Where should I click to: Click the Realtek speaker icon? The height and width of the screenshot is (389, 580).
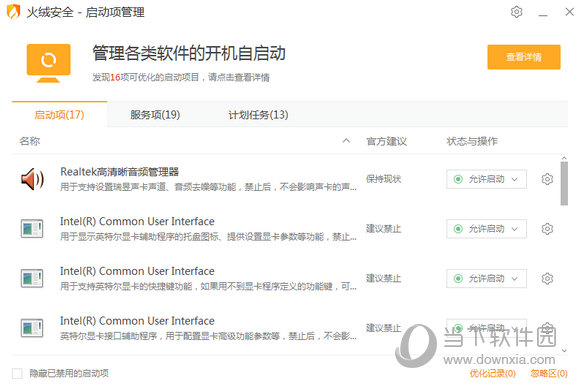pos(32,179)
